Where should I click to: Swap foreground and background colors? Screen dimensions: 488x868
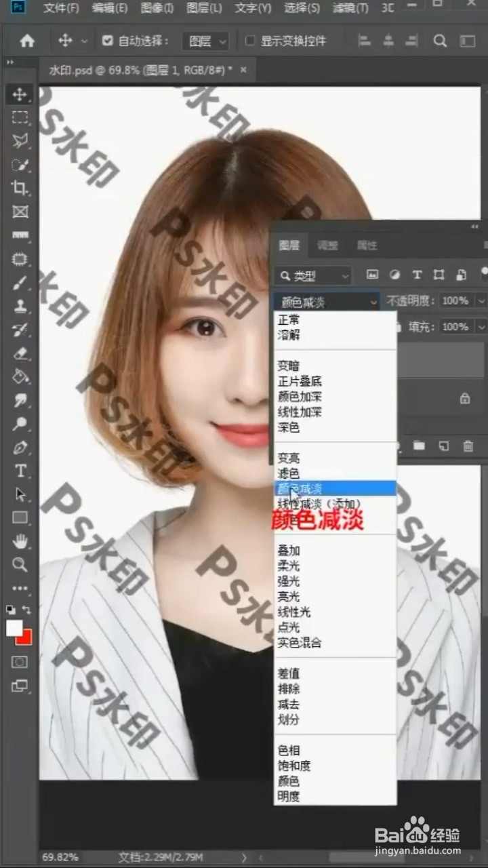(x=26, y=610)
